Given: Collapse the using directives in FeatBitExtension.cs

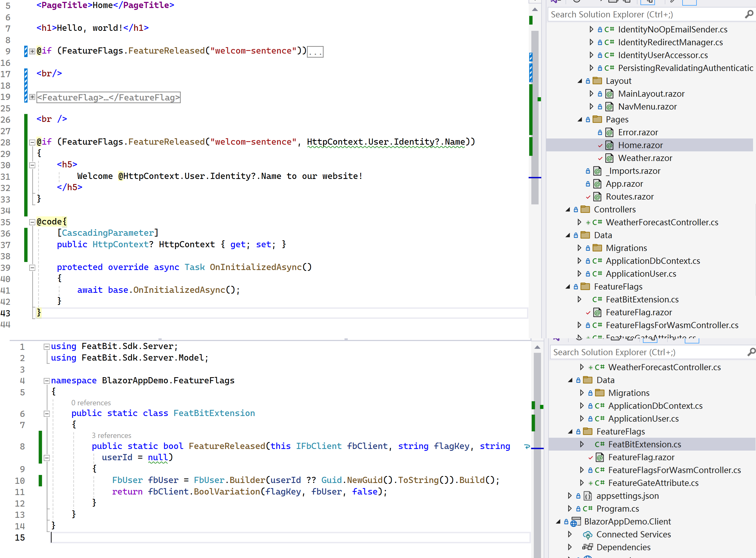Looking at the screenshot, I should point(47,347).
